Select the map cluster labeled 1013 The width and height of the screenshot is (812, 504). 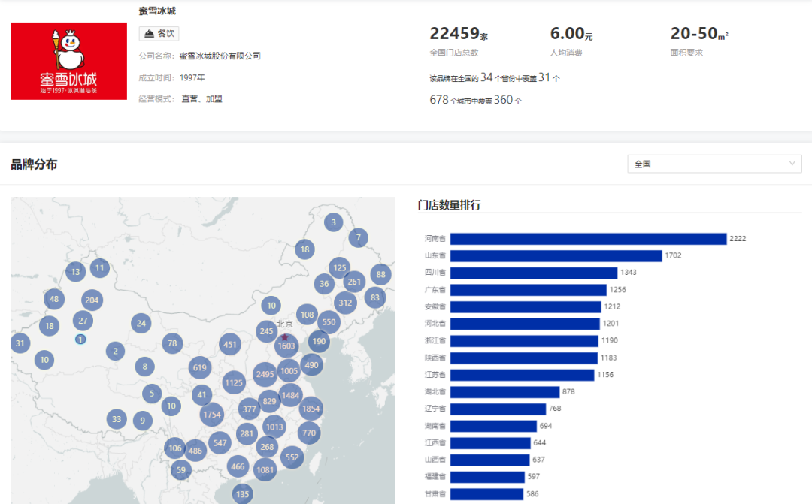(274, 427)
